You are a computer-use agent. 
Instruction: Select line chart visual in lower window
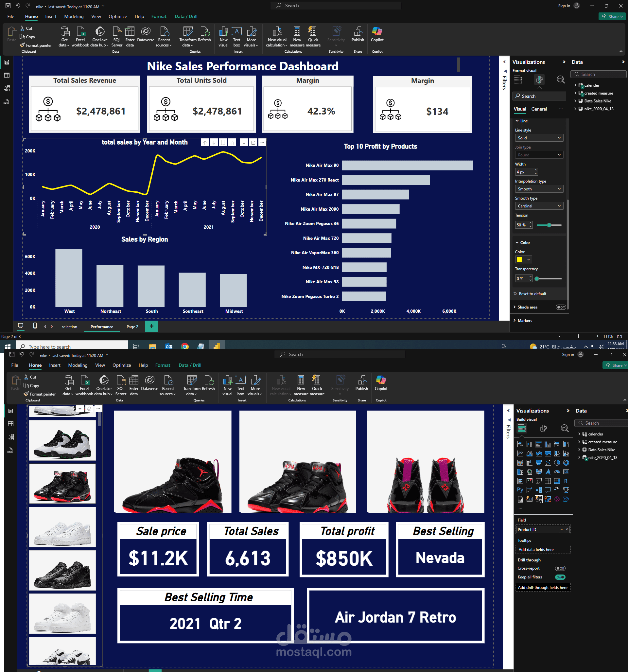tap(520, 454)
